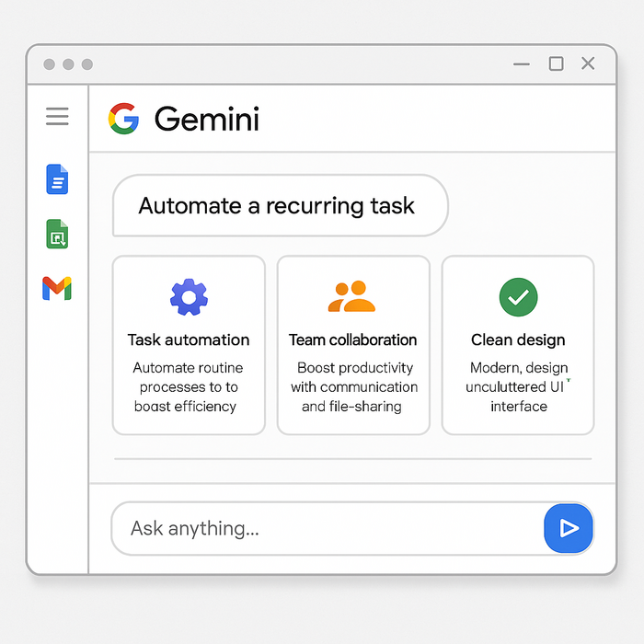The width and height of the screenshot is (644, 644).
Task: Click the 'Gemini' title text
Action: 207,119
